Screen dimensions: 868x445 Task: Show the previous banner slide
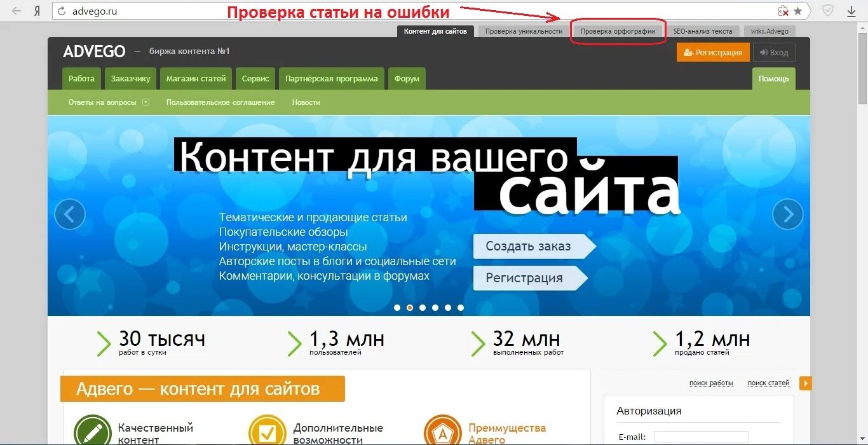point(70,214)
